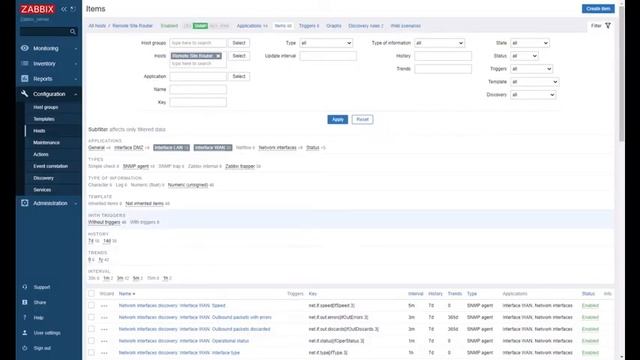The height and width of the screenshot is (360, 640).
Task: Open the State dropdown
Action: 529,43
